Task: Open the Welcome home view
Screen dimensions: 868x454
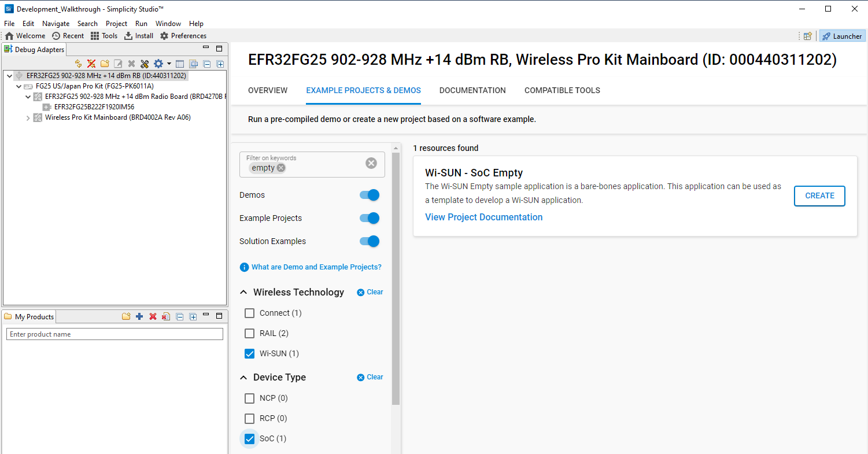Action: pos(25,36)
